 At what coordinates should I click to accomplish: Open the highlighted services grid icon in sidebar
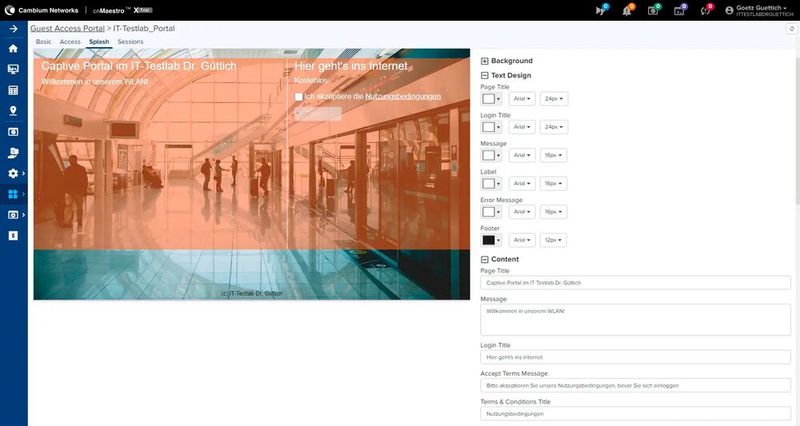[13, 194]
